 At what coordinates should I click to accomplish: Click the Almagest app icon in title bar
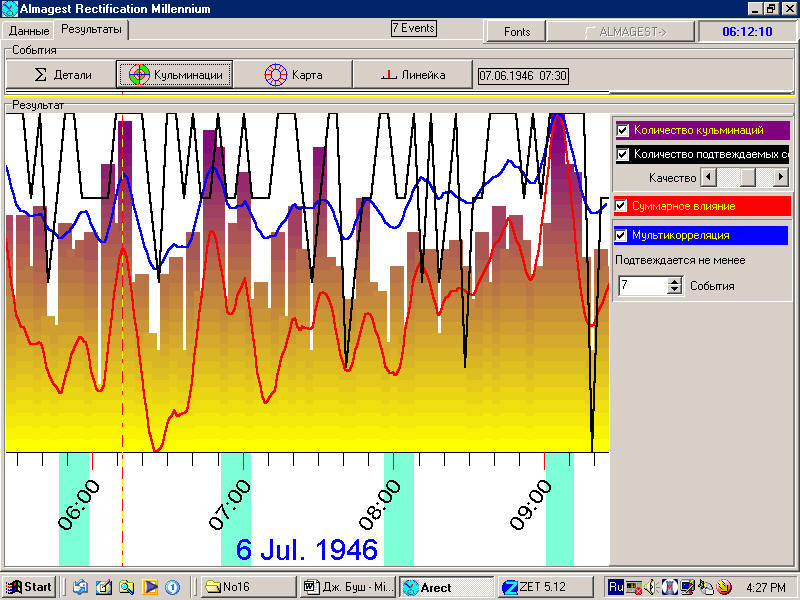coord(9,9)
